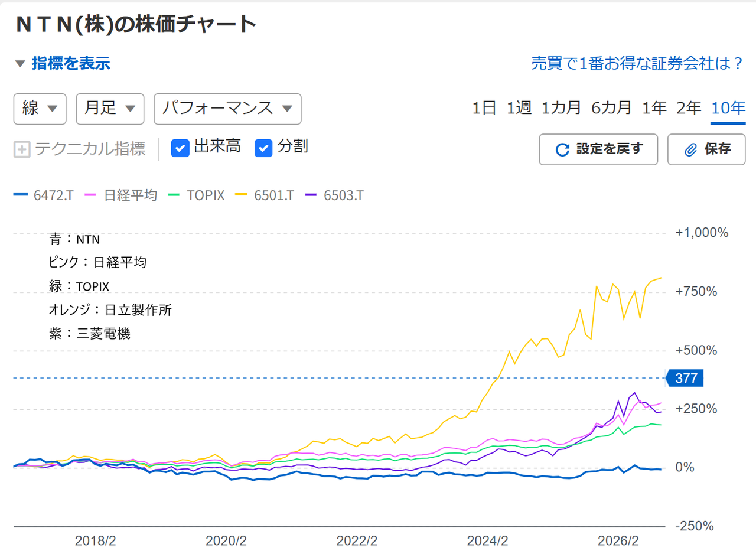The image size is (756, 554).
Task: Click the ＮＴＮ(株)の株価チャート heading
Action: click(135, 25)
